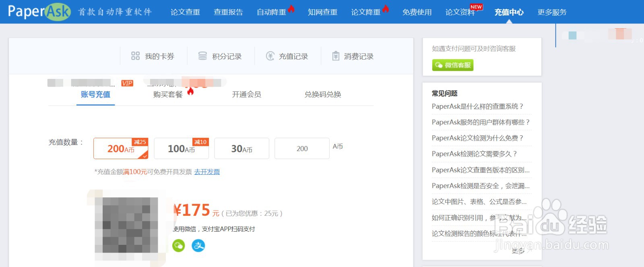Open FAQ 论文检测报告的颜色标注
Image resolution: width=644 pixels, height=267 pixels.
click(479, 234)
